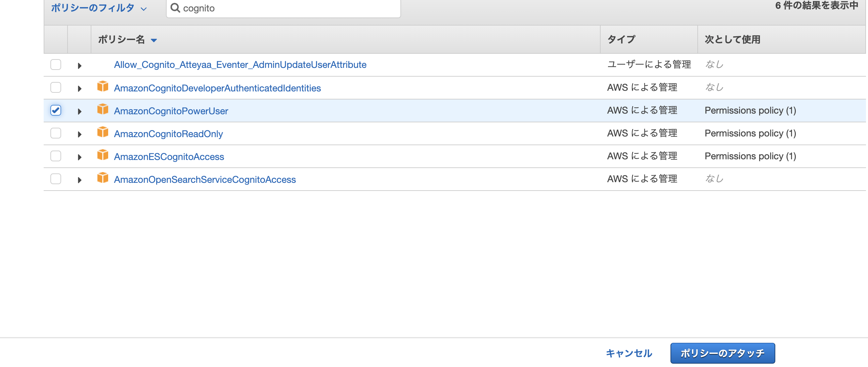Expand the AmazonCognitoPowerUser row details
Screen dimensions: 868x367
tap(80, 112)
